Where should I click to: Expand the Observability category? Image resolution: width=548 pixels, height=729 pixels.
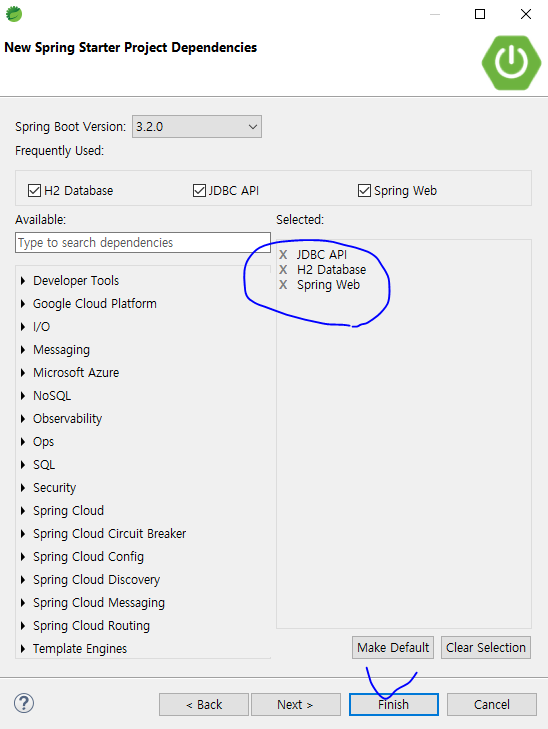[23, 418]
